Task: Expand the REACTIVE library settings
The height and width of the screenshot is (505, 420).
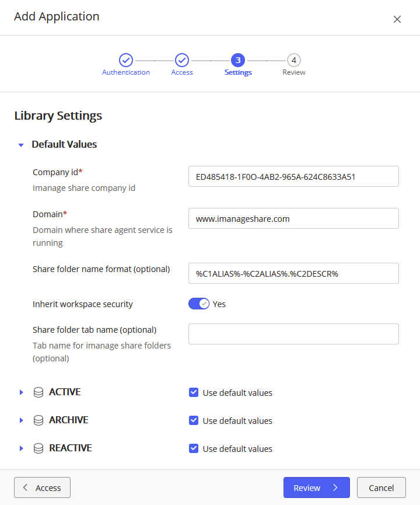Action: 22,448
